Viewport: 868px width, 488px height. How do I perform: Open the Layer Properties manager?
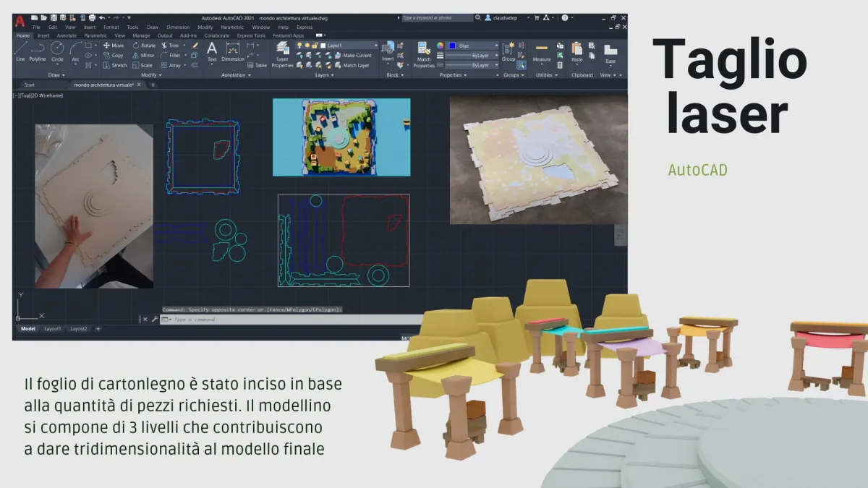click(x=282, y=55)
